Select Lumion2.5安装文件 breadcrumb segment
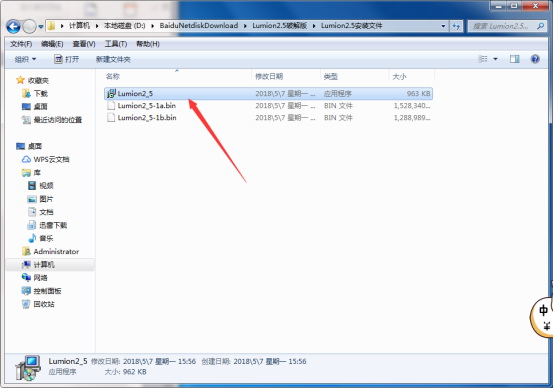Image resolution: width=554 pixels, height=389 pixels. point(352,26)
